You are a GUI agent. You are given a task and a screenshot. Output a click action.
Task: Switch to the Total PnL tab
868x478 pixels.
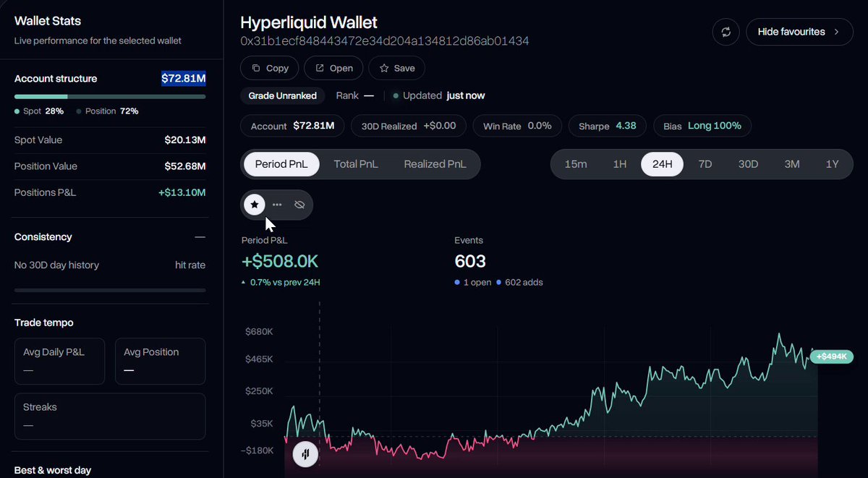[x=356, y=164]
